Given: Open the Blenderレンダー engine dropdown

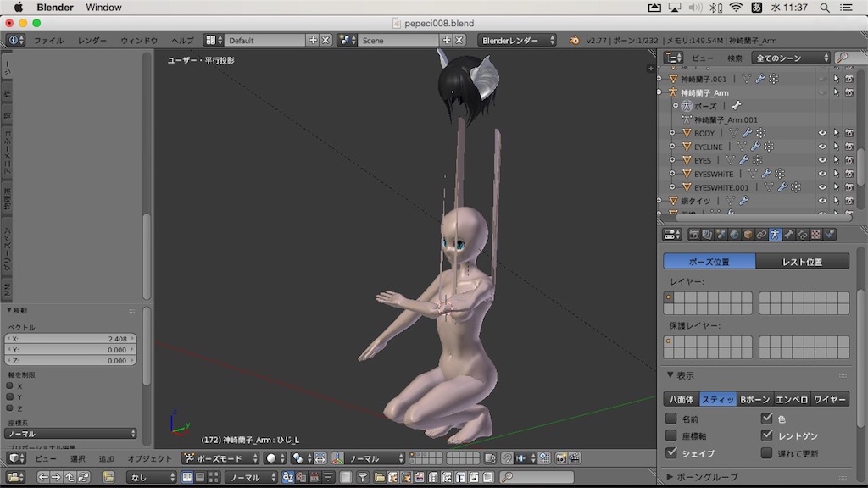Looking at the screenshot, I should tap(517, 41).
